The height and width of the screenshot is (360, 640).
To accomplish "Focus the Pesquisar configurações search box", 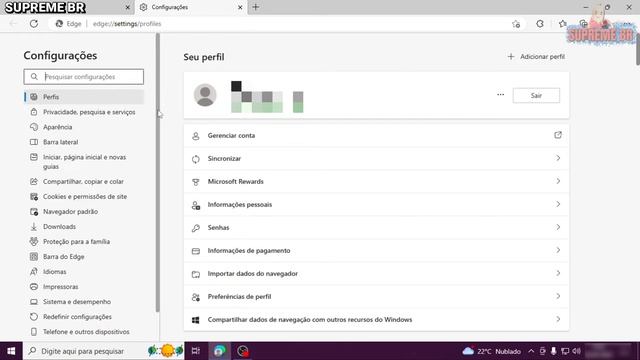I will [84, 77].
